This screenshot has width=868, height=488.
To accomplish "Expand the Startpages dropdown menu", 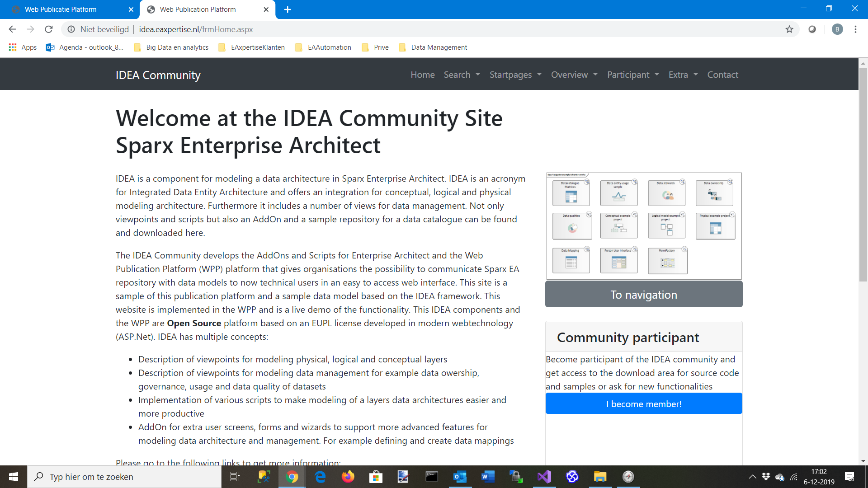I will pos(515,75).
